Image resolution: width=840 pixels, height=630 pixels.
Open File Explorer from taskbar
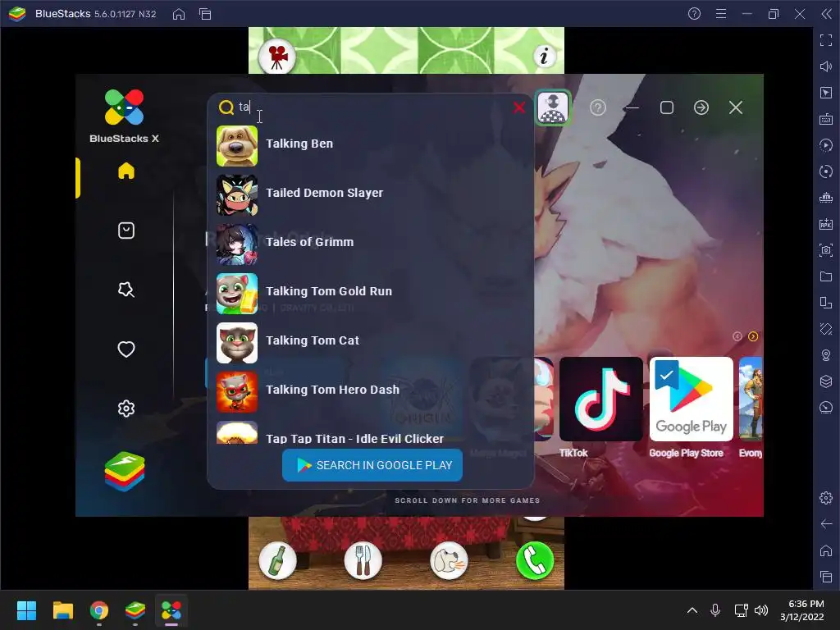62,610
